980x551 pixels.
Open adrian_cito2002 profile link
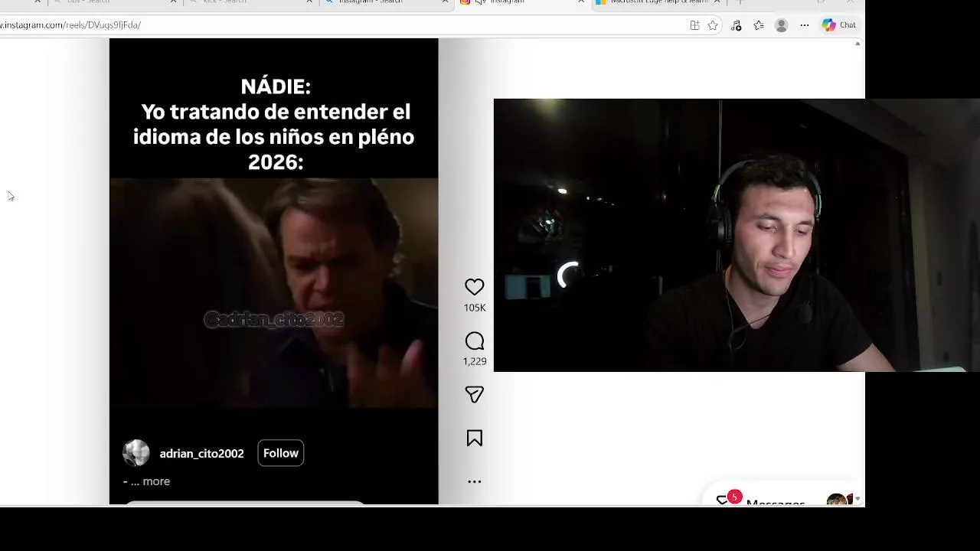[201, 453]
